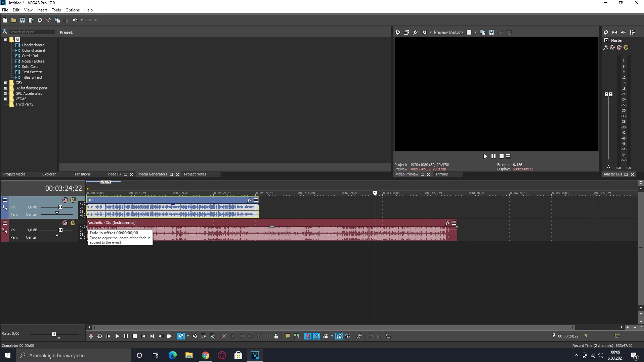Open the undo history dropdown arrow
Screen dimensions: 644x362
coord(82,20)
